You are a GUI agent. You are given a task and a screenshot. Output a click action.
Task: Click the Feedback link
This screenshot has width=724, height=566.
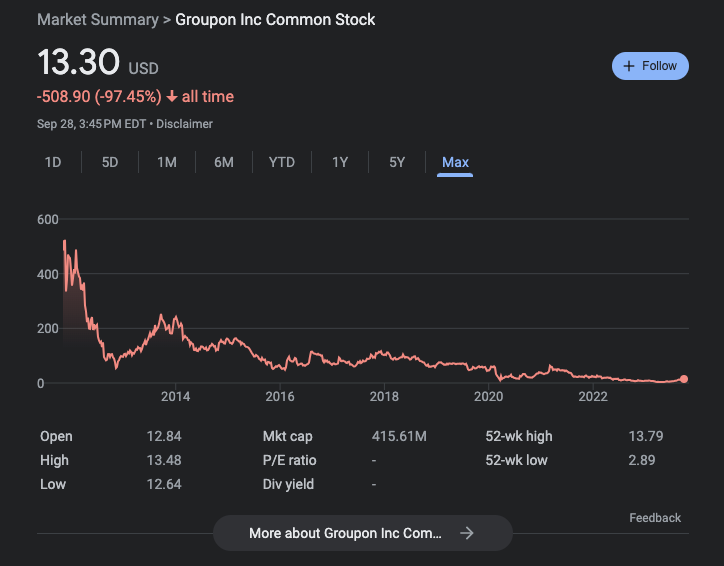655,518
